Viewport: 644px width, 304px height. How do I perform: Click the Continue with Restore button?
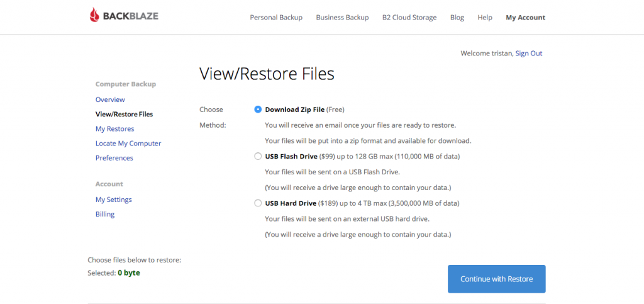(497, 279)
